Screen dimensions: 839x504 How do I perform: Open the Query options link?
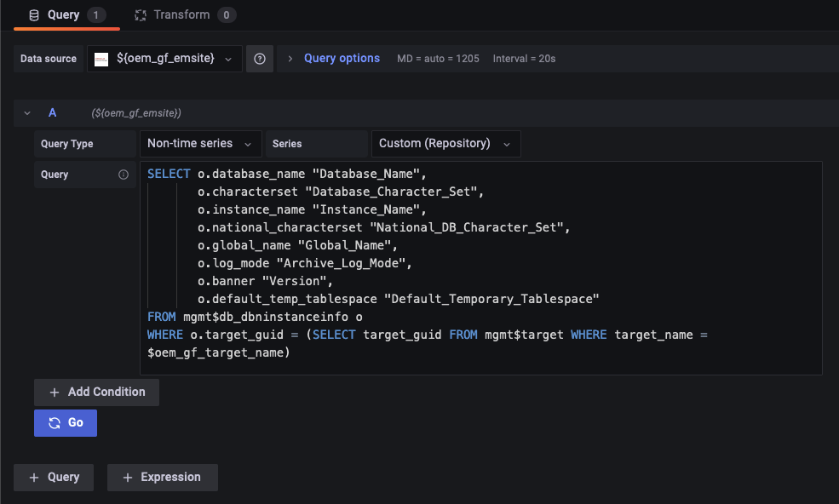click(342, 59)
